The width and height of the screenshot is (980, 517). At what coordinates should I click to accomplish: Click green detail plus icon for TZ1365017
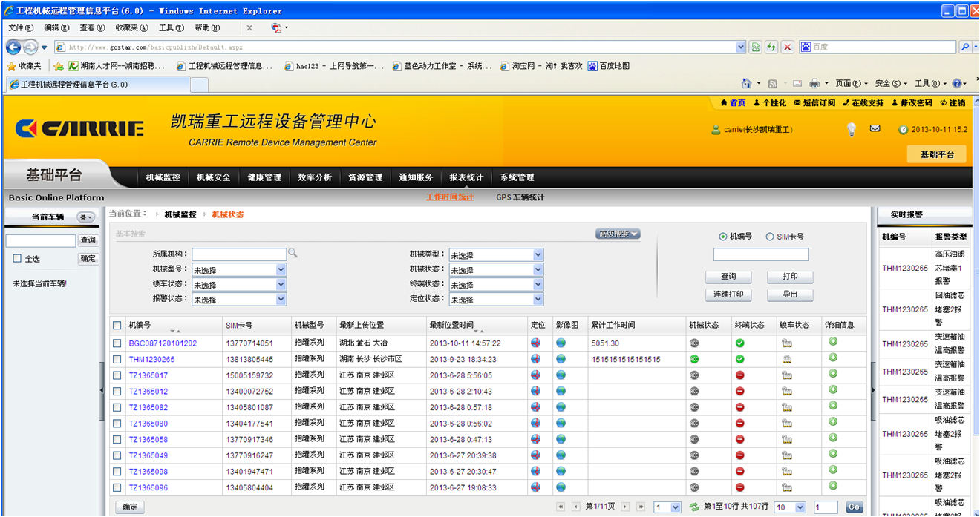[x=833, y=374]
